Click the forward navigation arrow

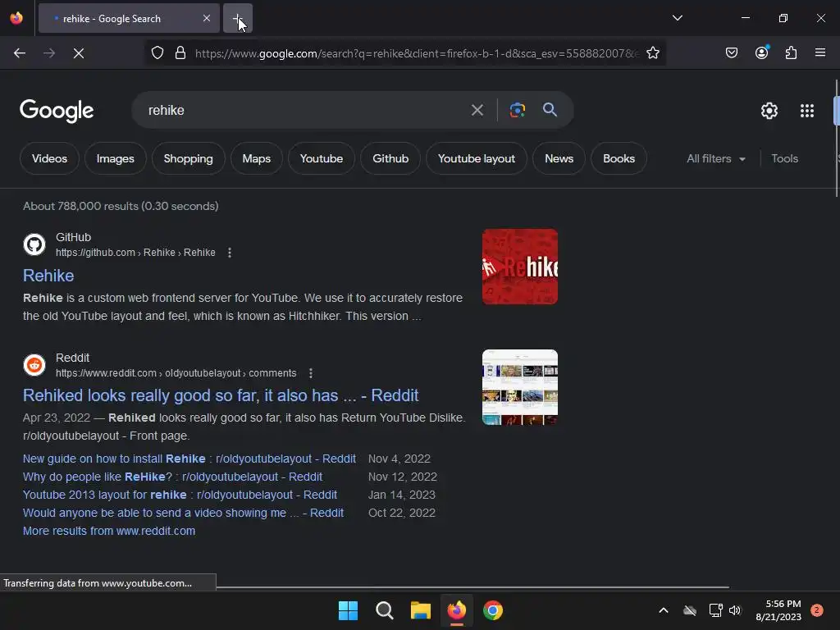coord(49,53)
